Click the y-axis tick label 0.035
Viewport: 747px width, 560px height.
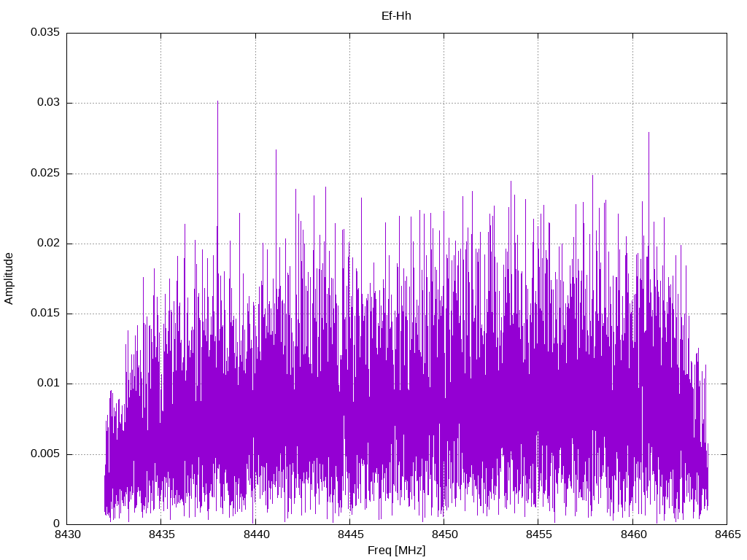45,32
